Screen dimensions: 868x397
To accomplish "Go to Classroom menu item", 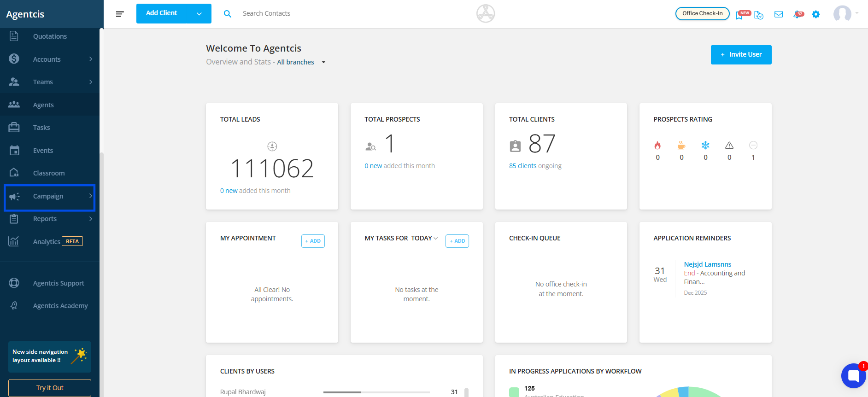I will coord(50,173).
